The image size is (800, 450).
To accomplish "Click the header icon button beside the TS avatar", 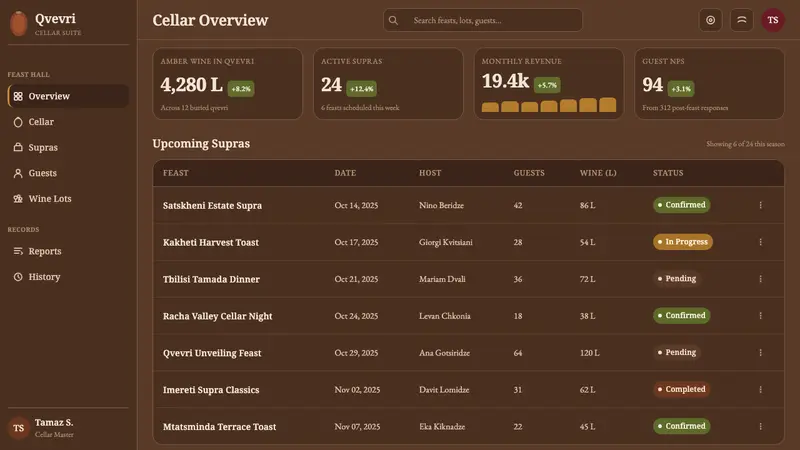I will pos(741,20).
